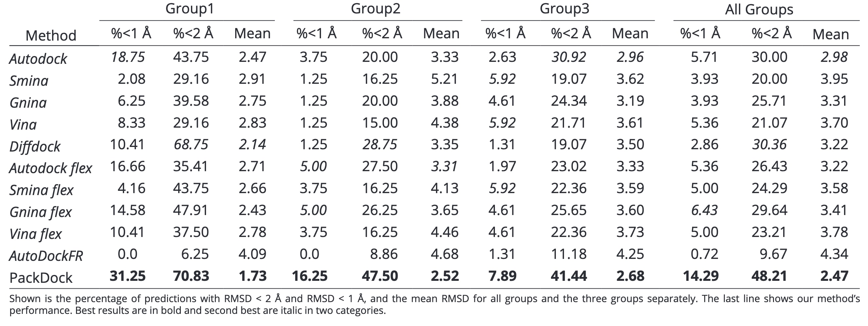The height and width of the screenshot is (326, 868).
Task: Click the italic 30.36 Diffdock cell
Action: [769, 144]
